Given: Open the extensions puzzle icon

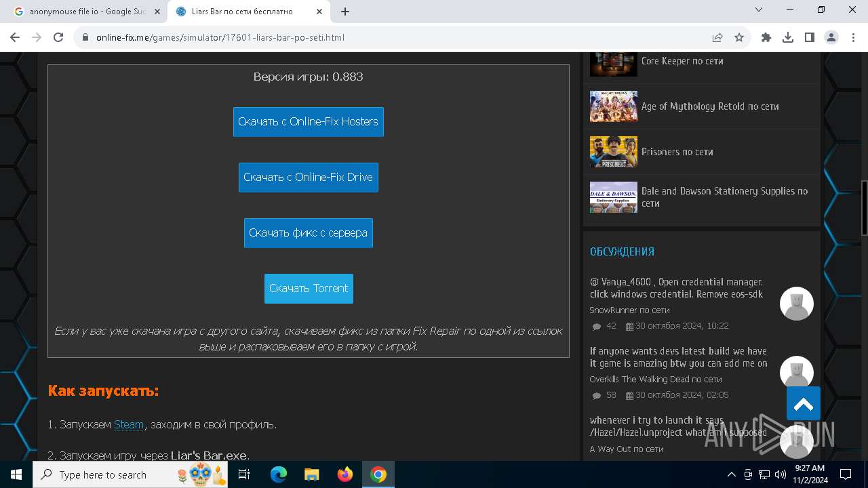Looking at the screenshot, I should coord(766,37).
